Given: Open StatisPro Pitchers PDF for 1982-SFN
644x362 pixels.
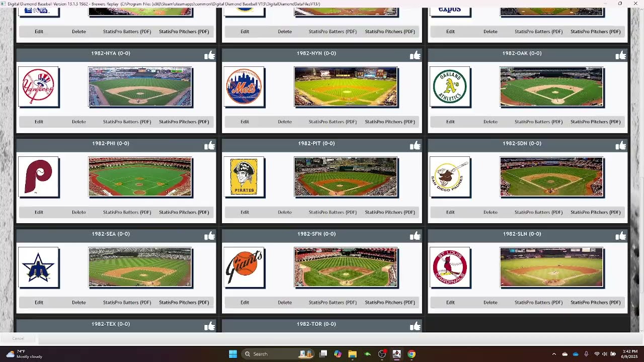Looking at the screenshot, I should pyautogui.click(x=390, y=302).
